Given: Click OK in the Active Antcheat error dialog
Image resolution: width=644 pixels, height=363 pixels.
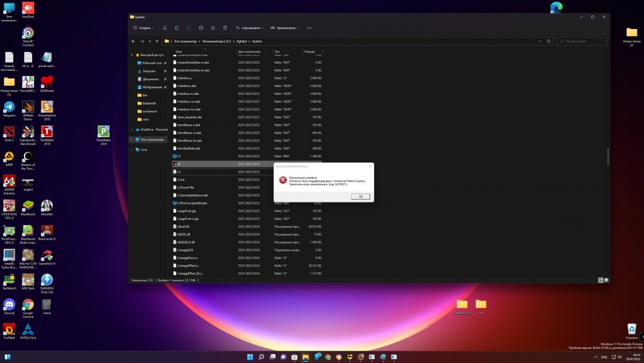Looking at the screenshot, I should [x=360, y=196].
